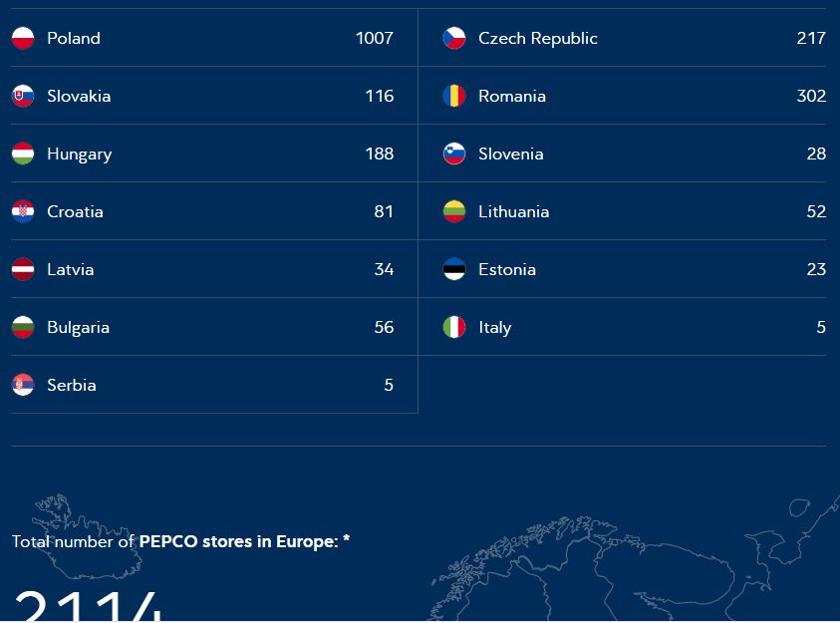Select the Slovenia country name
The height and width of the screenshot is (623, 840).
(x=511, y=154)
